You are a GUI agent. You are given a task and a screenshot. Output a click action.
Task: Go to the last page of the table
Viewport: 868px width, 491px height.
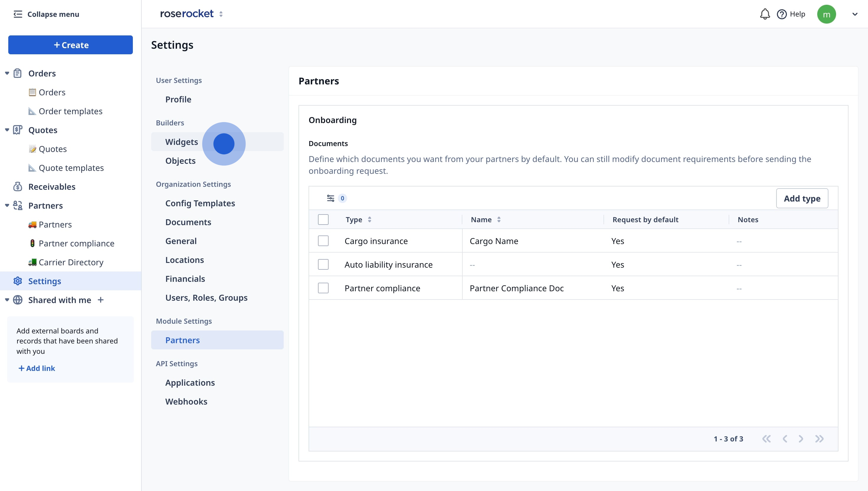[819, 439]
